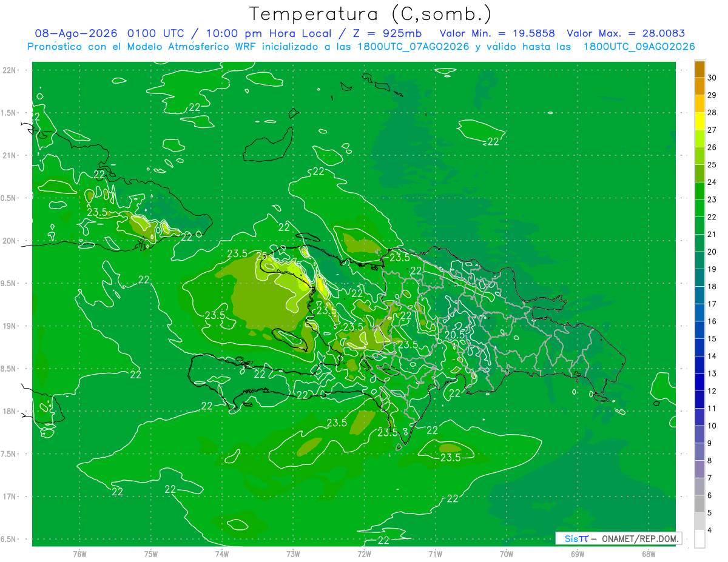Click the "Valor Min. = 19.5858" text
Image resolution: width=728 pixels, height=562 pixels.
497,34
